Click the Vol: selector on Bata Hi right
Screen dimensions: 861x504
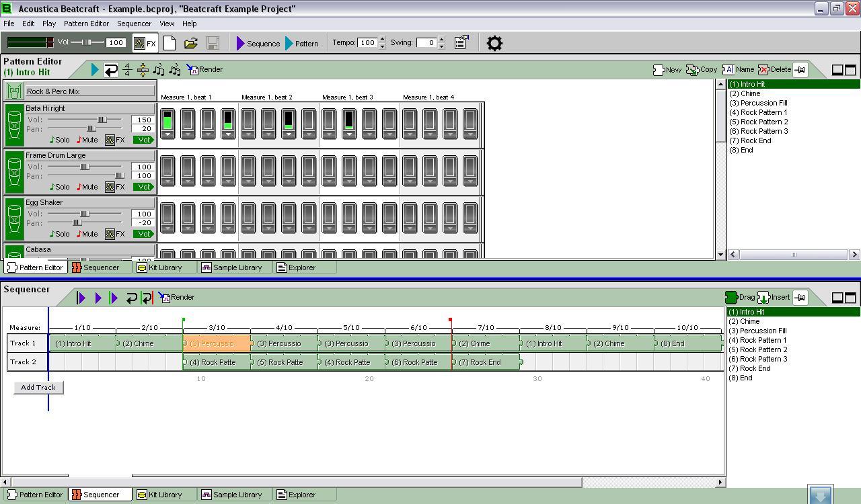click(x=143, y=140)
